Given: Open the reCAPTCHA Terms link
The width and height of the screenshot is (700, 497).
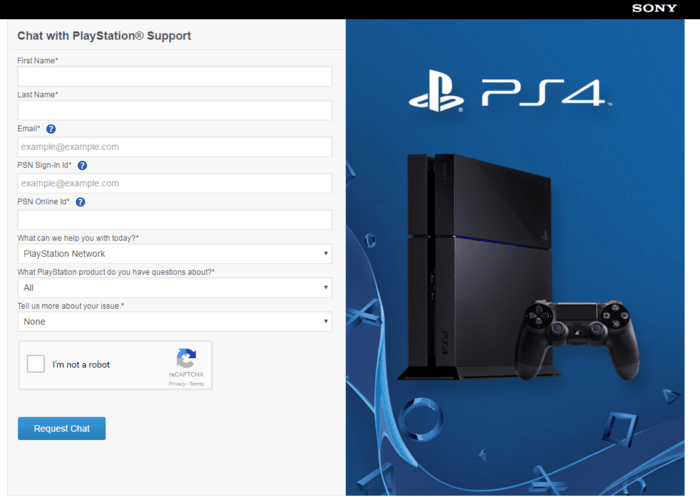Looking at the screenshot, I should click(x=196, y=384).
